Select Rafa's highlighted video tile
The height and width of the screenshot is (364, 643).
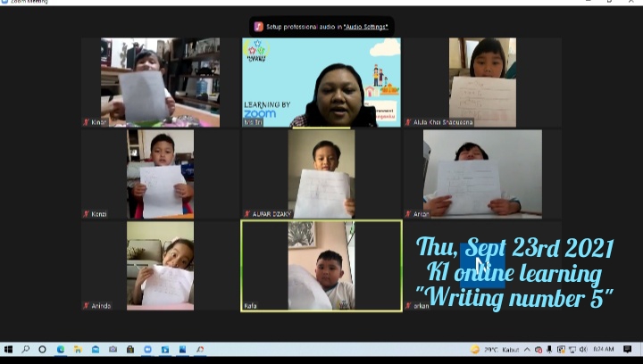click(321, 266)
